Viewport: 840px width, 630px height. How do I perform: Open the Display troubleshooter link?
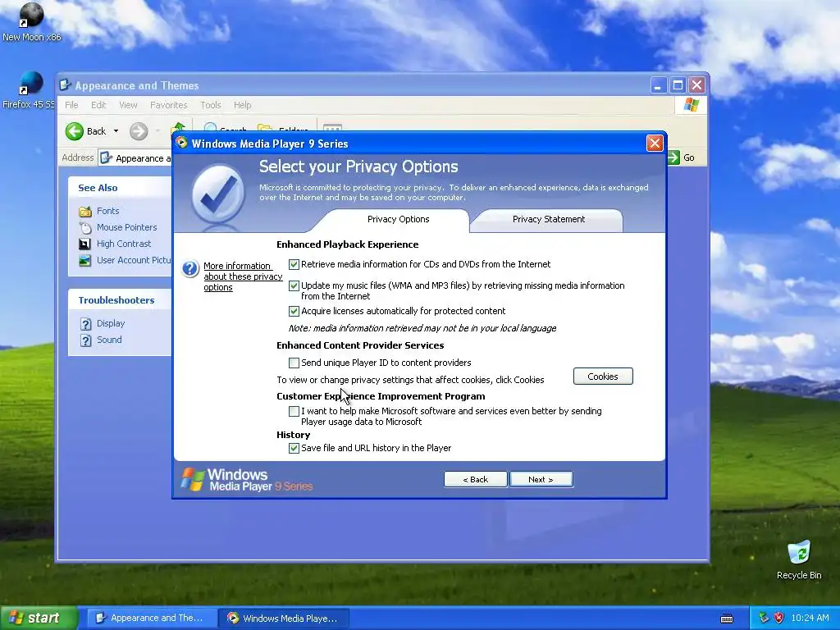click(111, 323)
